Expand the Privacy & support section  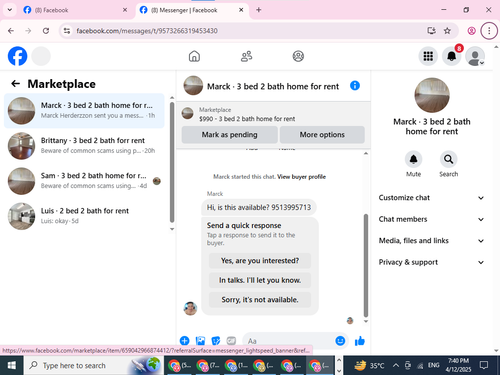click(431, 262)
